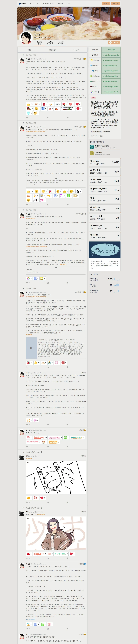Favourite the Twitterからマストドンへ pinned post

tap(68, 118)
